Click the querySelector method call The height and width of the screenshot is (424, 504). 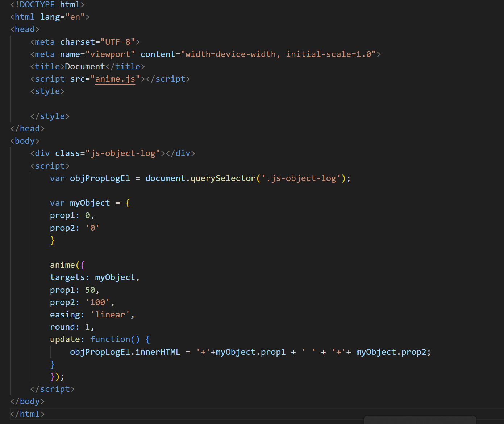[x=223, y=178]
